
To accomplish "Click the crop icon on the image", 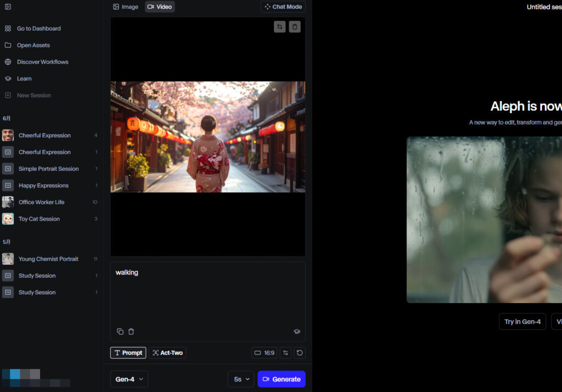I will tap(280, 26).
